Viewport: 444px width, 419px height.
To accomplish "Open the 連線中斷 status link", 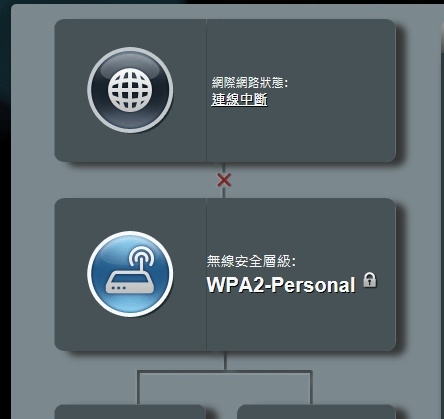I will 239,99.
